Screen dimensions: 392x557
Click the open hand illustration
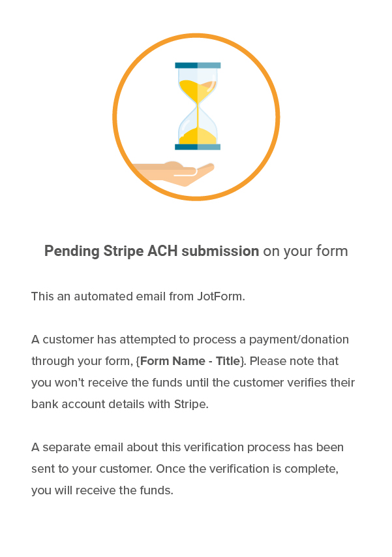pos(174,173)
